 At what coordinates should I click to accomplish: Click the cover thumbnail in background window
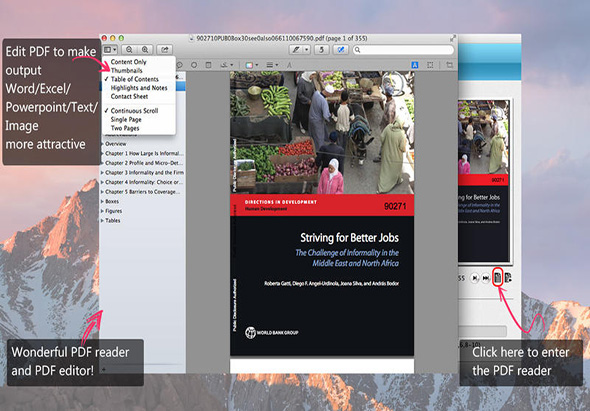[x=484, y=181]
